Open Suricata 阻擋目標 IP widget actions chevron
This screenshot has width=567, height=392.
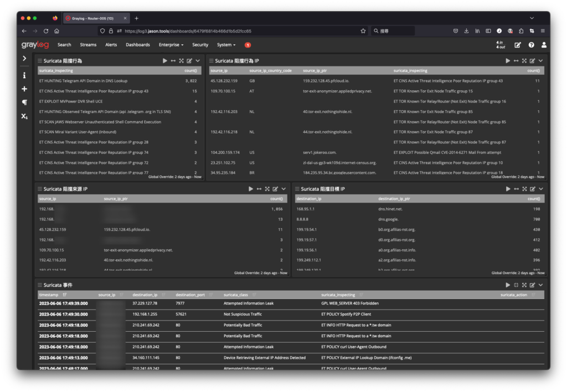[x=541, y=189]
